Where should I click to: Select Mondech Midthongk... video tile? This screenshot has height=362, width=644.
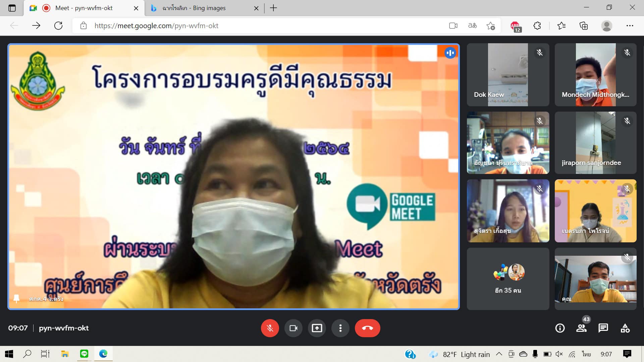[x=595, y=75]
